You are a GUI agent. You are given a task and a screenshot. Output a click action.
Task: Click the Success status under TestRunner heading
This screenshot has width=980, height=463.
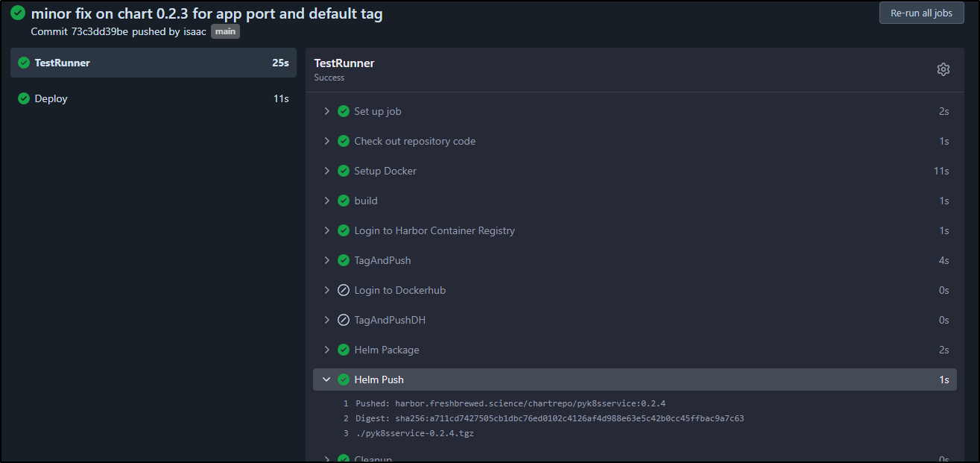coord(329,78)
